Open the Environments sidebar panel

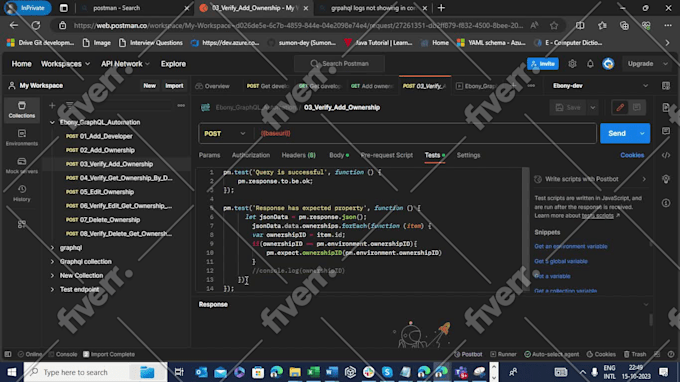pos(22,137)
